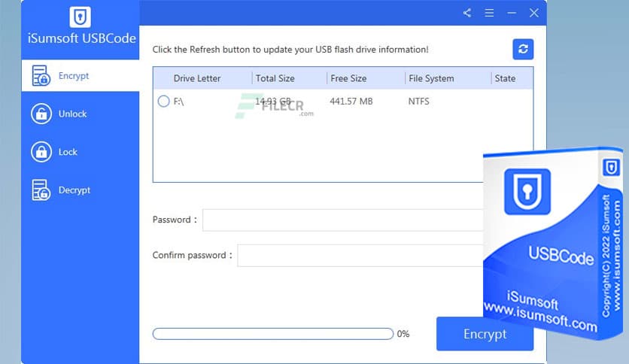Click the share icon in title bar

click(467, 13)
